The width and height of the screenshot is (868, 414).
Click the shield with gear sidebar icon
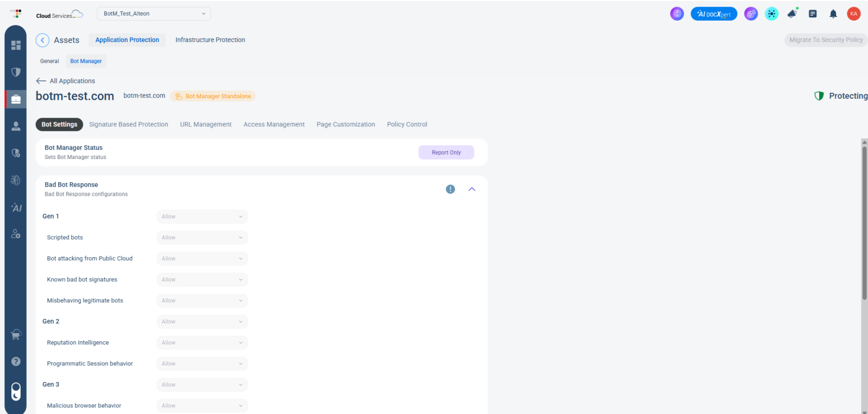coord(16,153)
